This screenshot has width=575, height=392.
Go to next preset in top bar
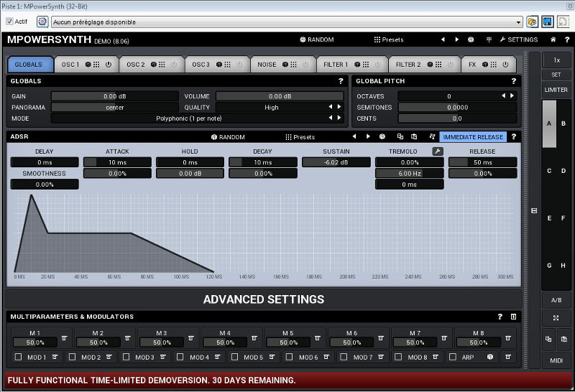pos(457,39)
